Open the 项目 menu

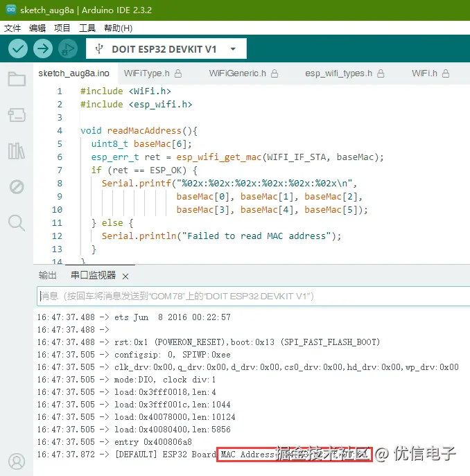[62, 28]
